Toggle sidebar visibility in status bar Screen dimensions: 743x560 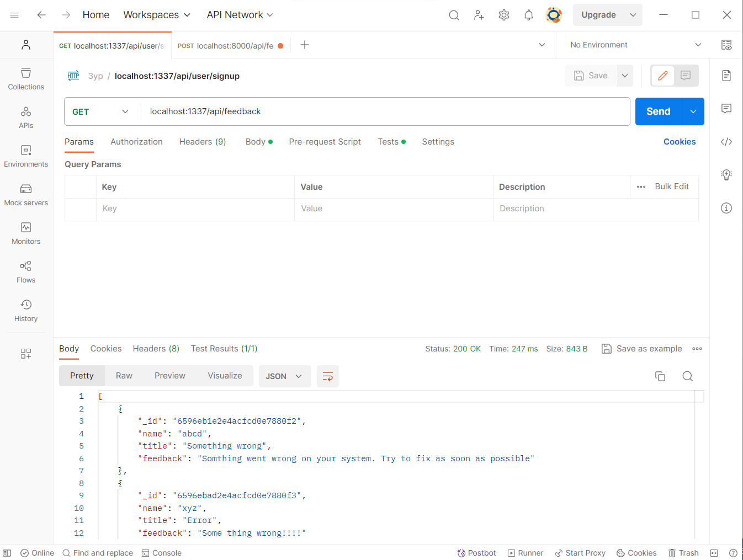click(7, 553)
